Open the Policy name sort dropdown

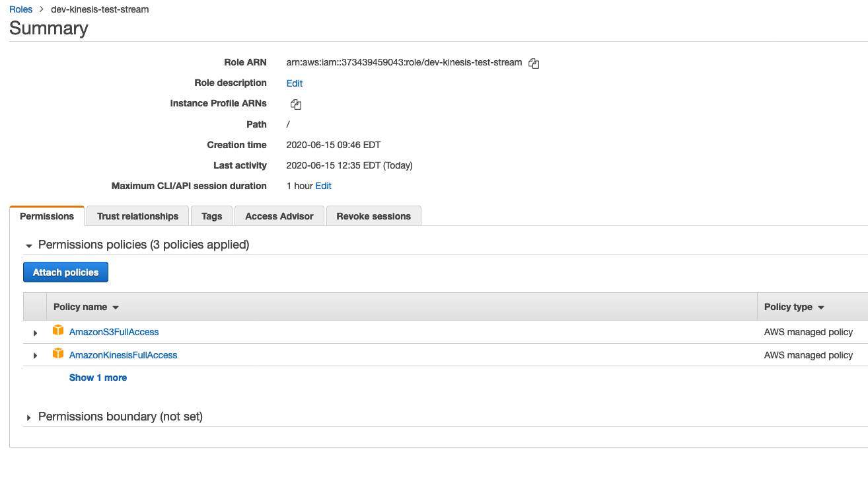coord(116,307)
